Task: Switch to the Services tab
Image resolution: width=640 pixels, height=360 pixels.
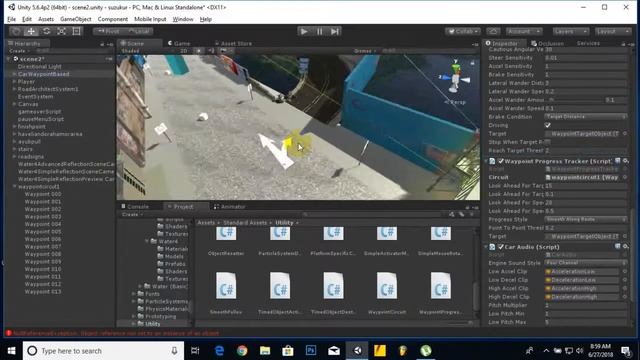Action: coord(588,43)
